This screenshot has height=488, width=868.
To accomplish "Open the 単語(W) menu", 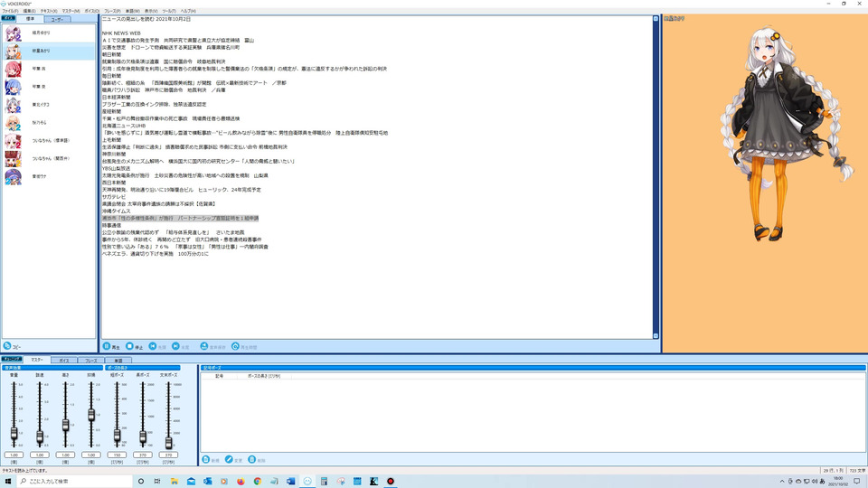I will click(x=133, y=11).
